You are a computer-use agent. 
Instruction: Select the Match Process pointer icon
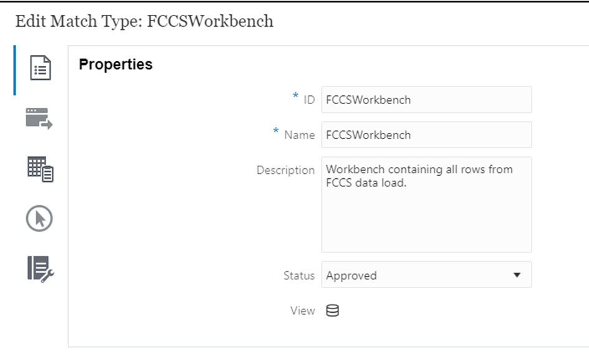pyautogui.click(x=39, y=218)
